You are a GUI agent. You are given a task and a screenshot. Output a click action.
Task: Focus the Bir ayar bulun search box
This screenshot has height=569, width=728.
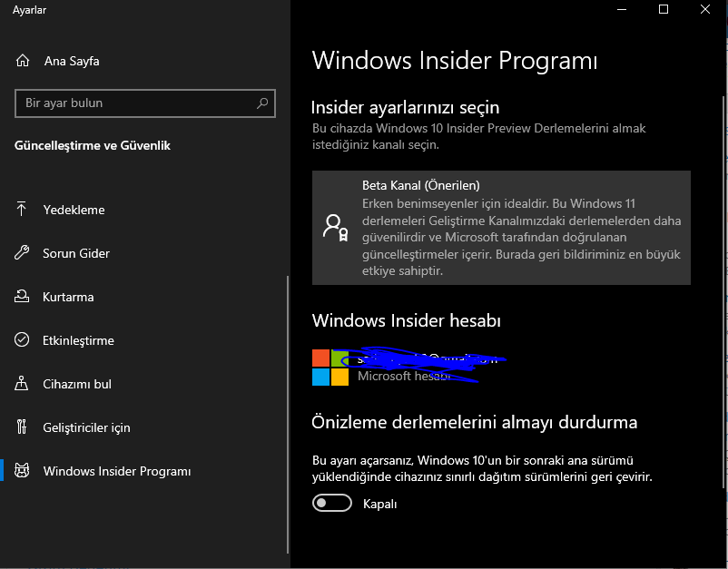tap(145, 103)
